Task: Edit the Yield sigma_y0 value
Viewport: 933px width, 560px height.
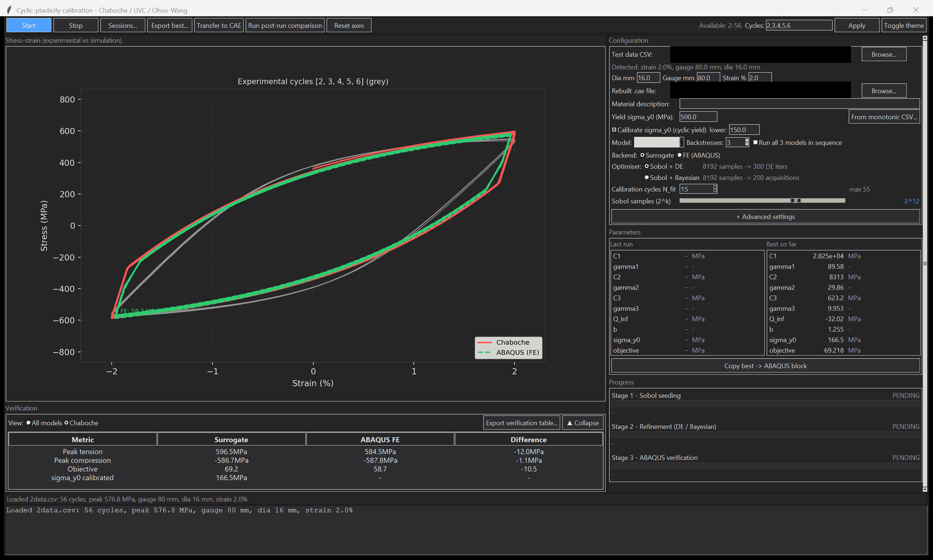Action: 698,117
